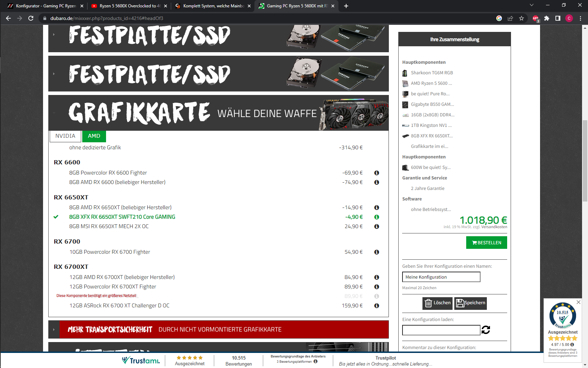Select 8GB XFX RX 6650XT SWFT210 Core GAMING
The height and width of the screenshot is (368, 588).
tap(122, 217)
